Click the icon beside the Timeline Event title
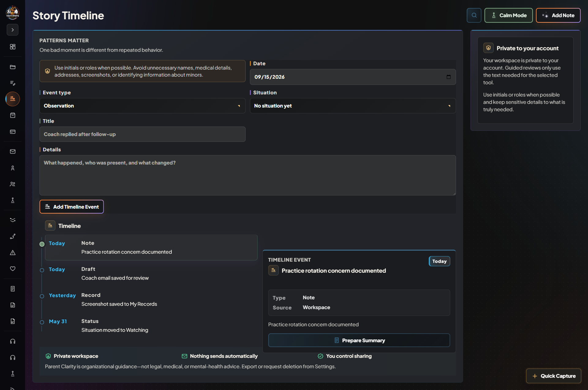Image resolution: width=588 pixels, height=390 pixels. click(273, 271)
